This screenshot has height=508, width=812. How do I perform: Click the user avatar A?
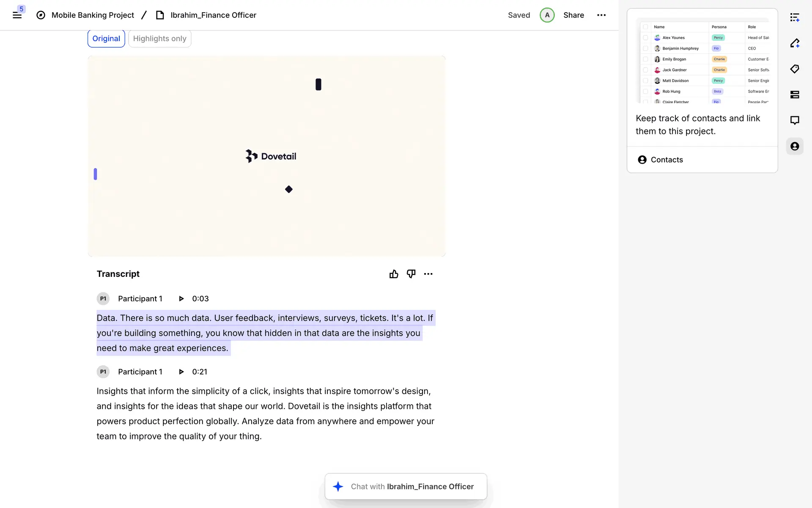pyautogui.click(x=547, y=15)
